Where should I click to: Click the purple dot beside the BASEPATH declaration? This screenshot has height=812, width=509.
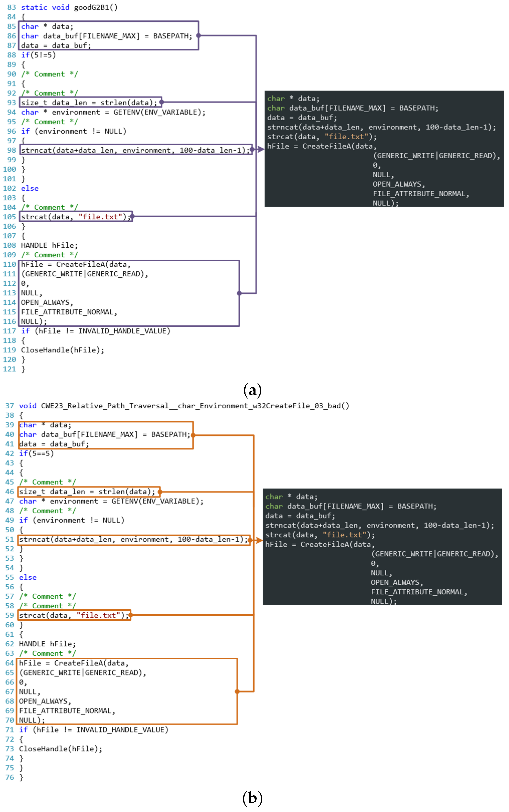pyautogui.click(x=198, y=35)
